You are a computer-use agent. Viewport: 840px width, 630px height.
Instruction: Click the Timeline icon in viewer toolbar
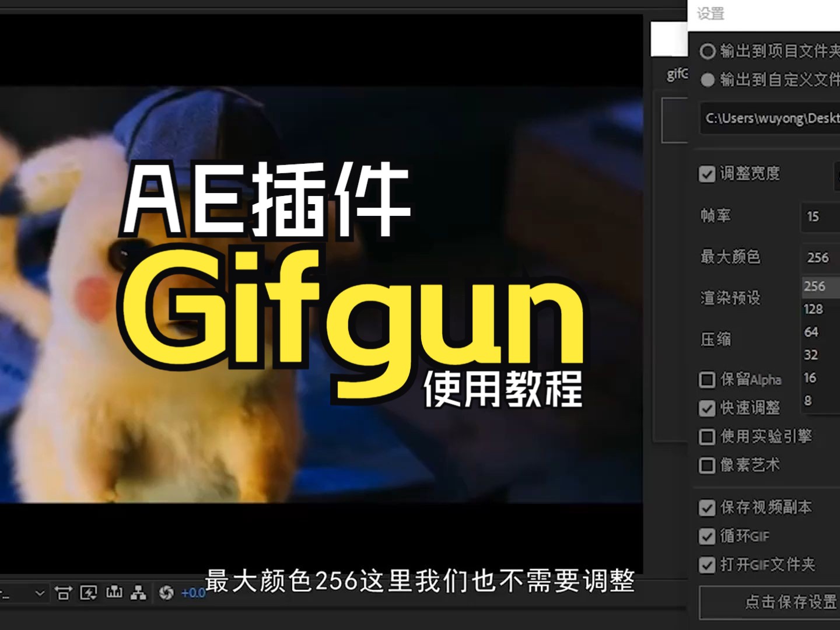coord(114,593)
